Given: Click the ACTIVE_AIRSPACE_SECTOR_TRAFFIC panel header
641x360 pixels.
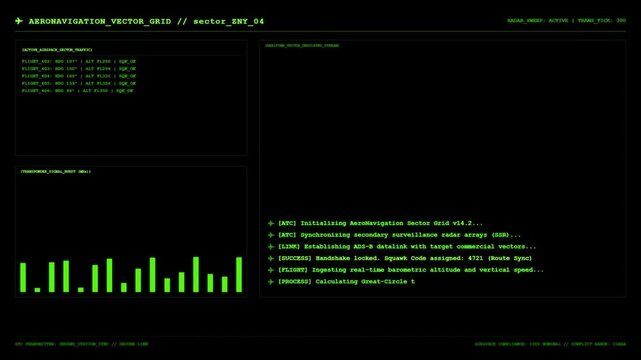Looking at the screenshot, I should pos(57,50).
